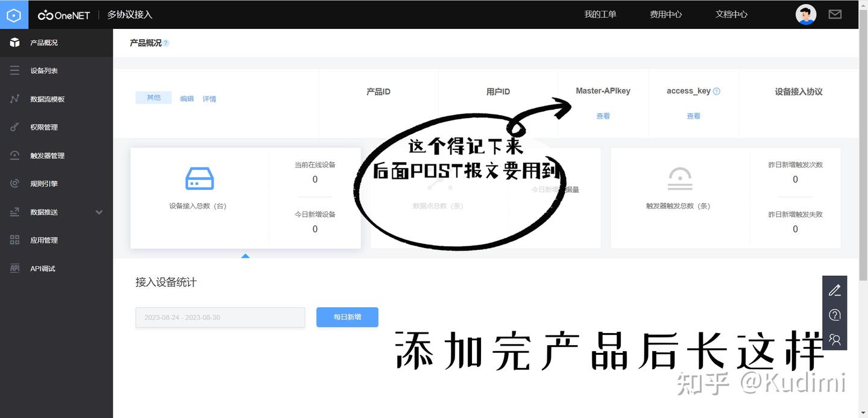Click the info icon beside access_key
The width and height of the screenshot is (868, 418).
pos(716,91)
